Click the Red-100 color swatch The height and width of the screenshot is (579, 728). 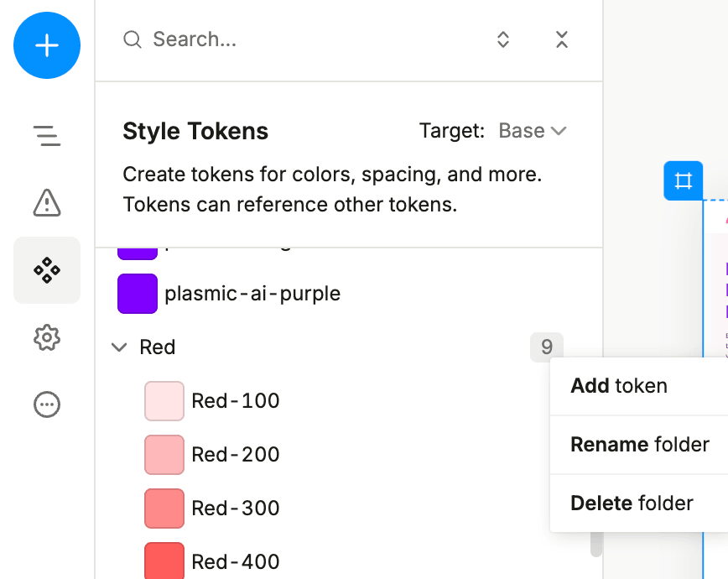(x=164, y=401)
